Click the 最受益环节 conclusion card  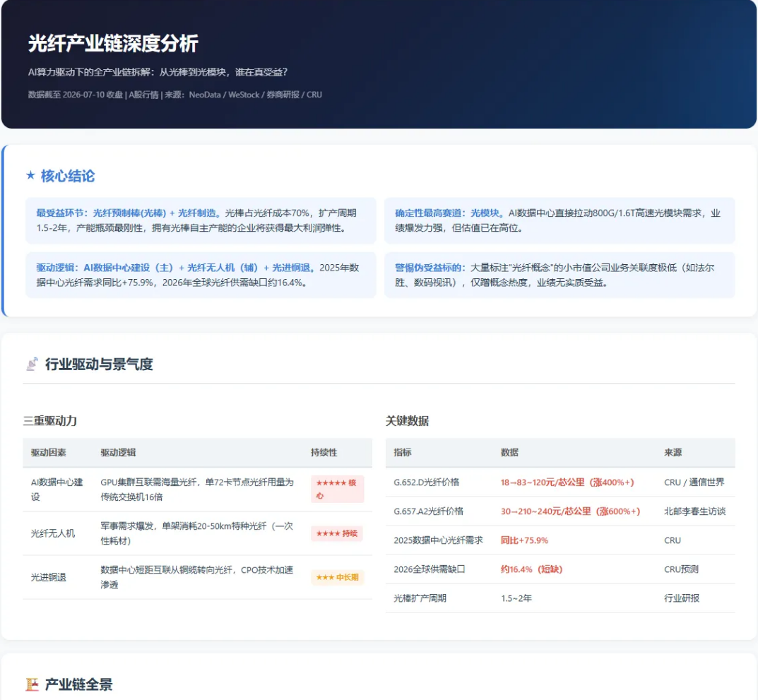(201, 220)
